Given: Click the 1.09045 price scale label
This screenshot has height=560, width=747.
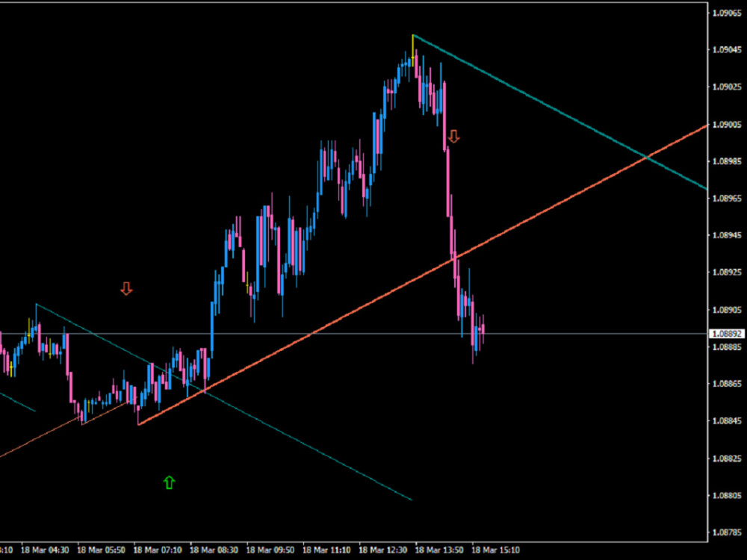Looking at the screenshot, I should click(x=727, y=49).
